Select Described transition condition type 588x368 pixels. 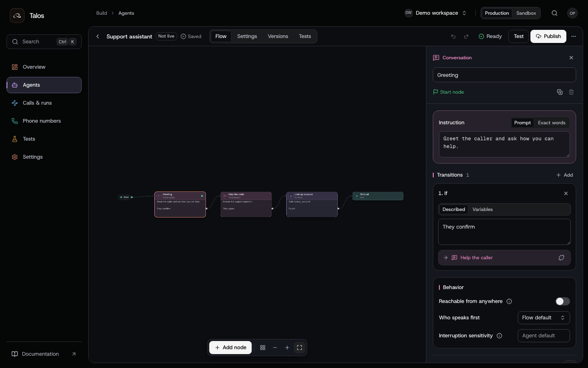coord(454,209)
